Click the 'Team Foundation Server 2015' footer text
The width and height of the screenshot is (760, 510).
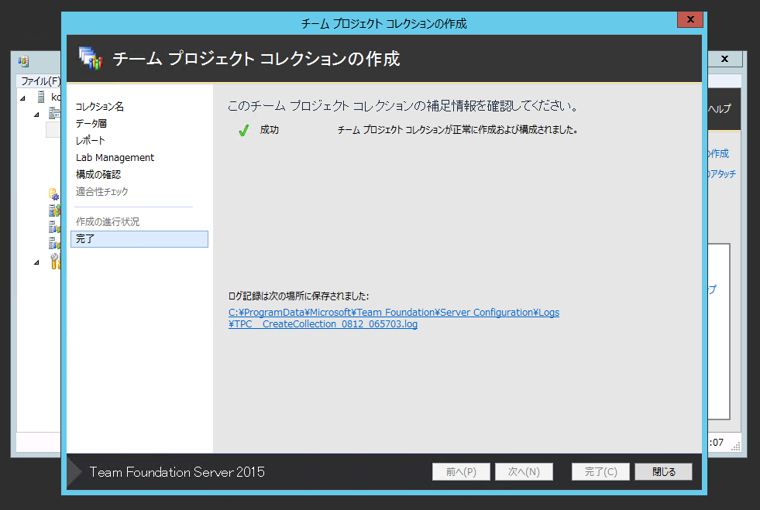click(x=177, y=472)
